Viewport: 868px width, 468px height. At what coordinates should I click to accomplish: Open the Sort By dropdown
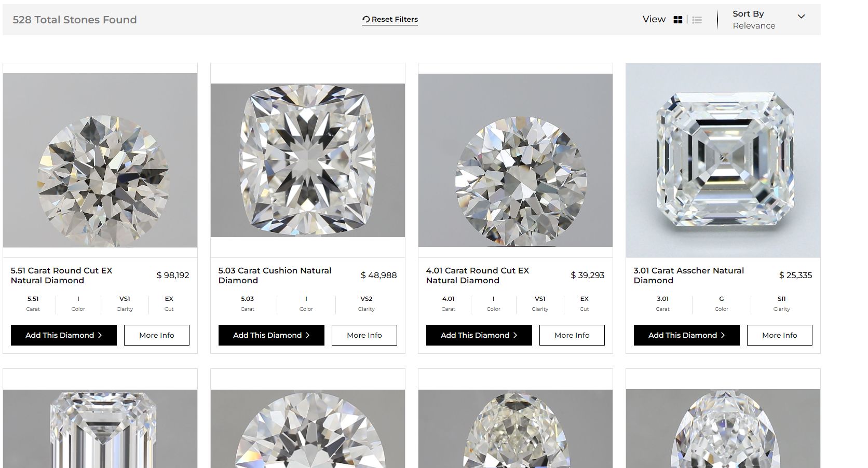(754, 20)
